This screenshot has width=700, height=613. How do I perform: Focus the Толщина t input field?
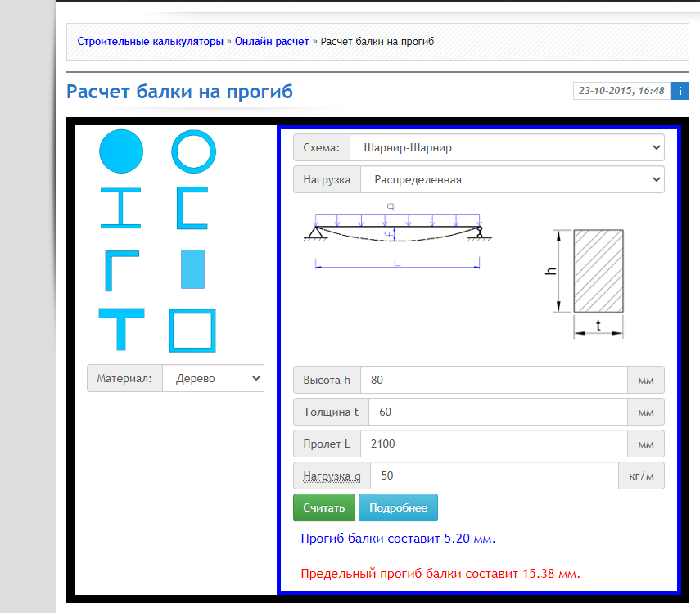[x=498, y=412]
